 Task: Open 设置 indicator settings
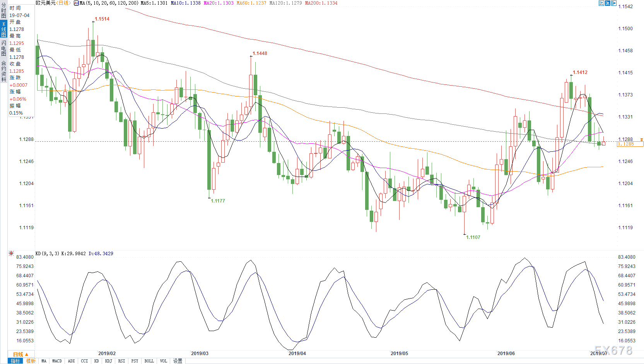click(x=178, y=361)
